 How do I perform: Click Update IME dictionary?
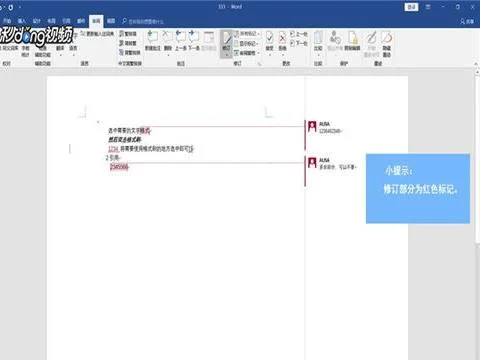coord(97,34)
